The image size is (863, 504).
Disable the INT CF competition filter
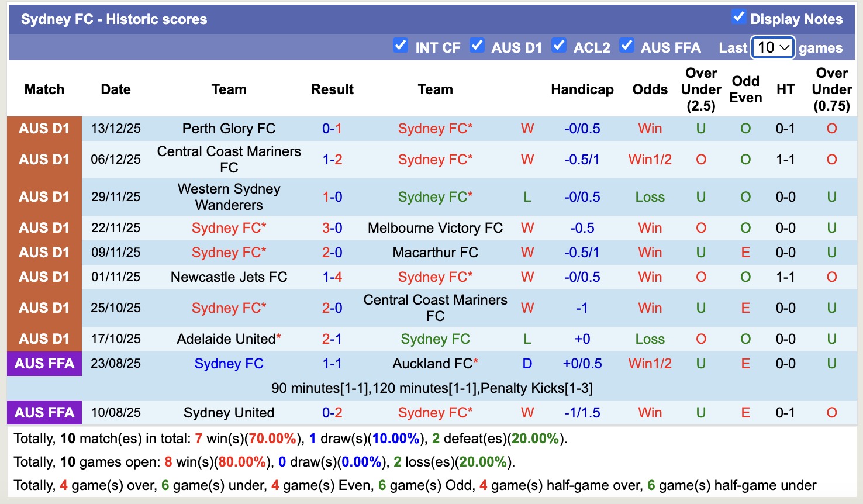point(401,46)
